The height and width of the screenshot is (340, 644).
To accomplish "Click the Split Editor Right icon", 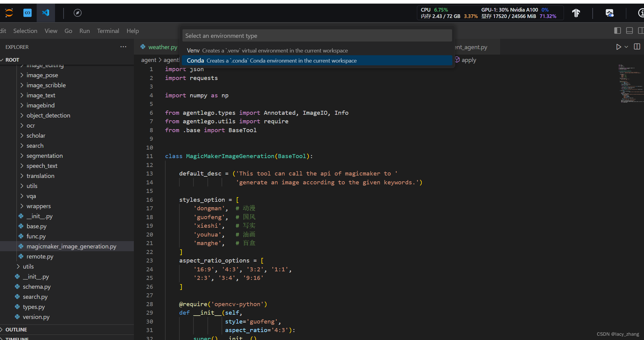I will (x=637, y=47).
